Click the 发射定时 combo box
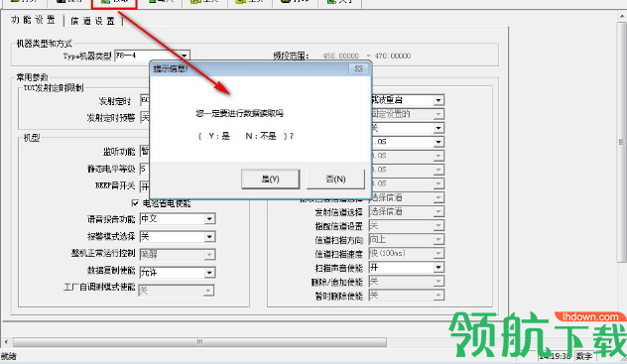This screenshot has height=364, width=627. coord(145,100)
